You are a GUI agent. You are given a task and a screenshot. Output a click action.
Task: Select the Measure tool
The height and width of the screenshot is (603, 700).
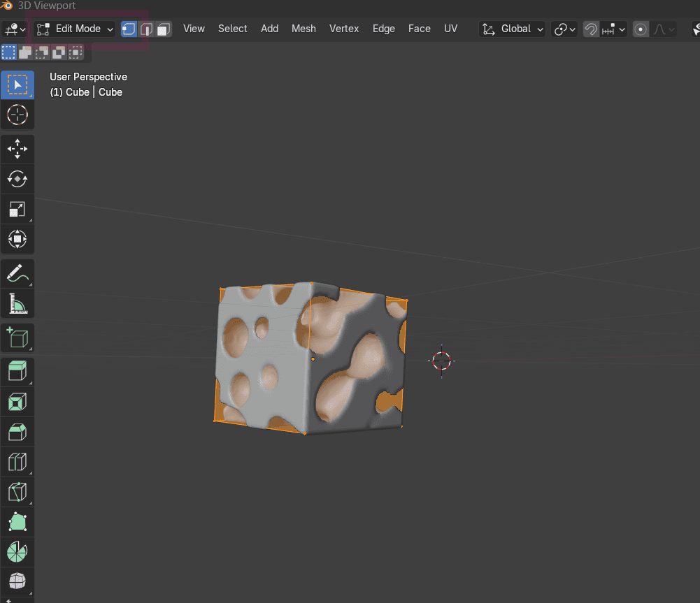(x=17, y=304)
